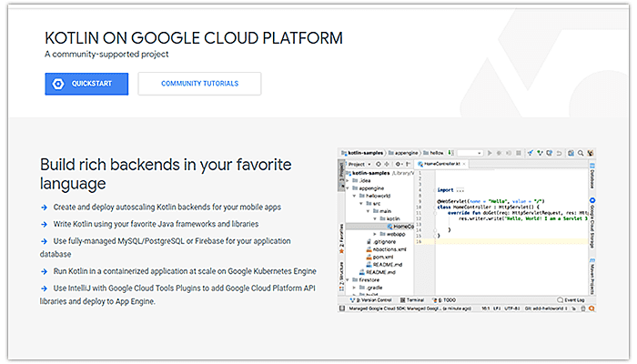
Task: Click the Stop square icon in IDE toolbar
Action: click(519, 153)
